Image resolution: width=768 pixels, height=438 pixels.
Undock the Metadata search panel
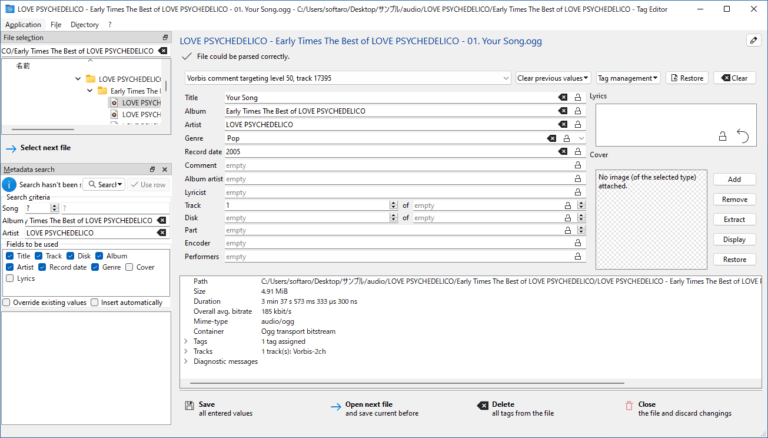tap(152, 169)
